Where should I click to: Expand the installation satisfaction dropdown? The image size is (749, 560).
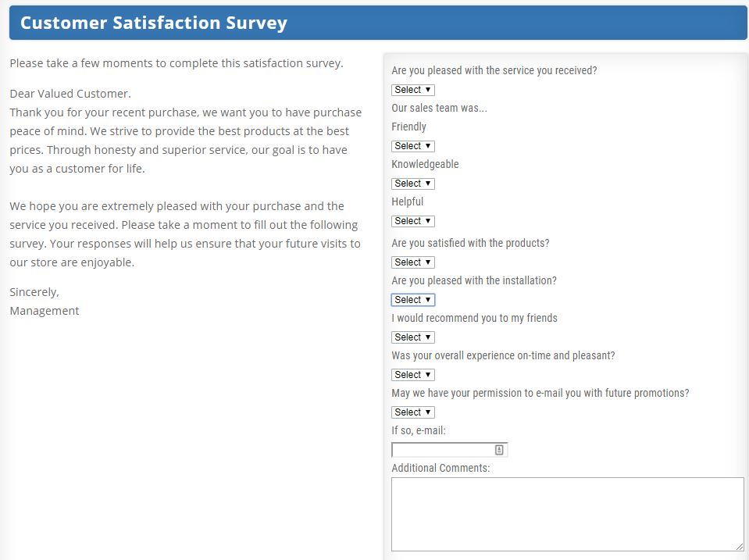(412, 300)
